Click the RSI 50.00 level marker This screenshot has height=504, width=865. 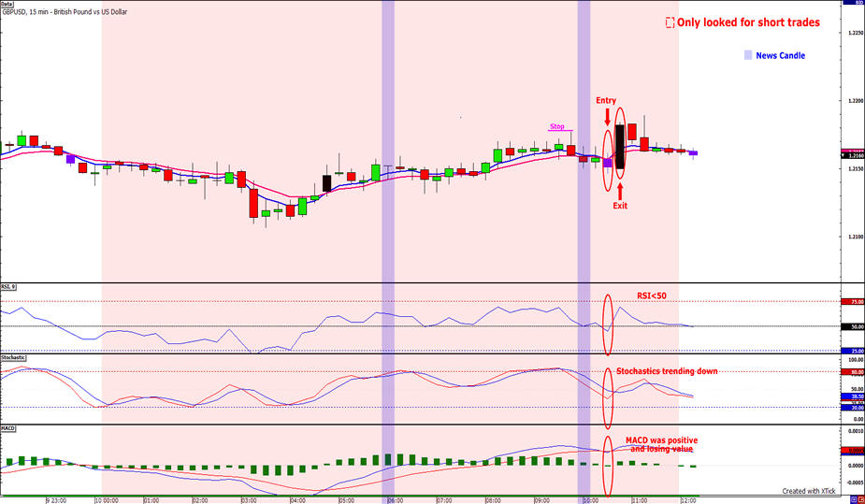click(x=852, y=326)
